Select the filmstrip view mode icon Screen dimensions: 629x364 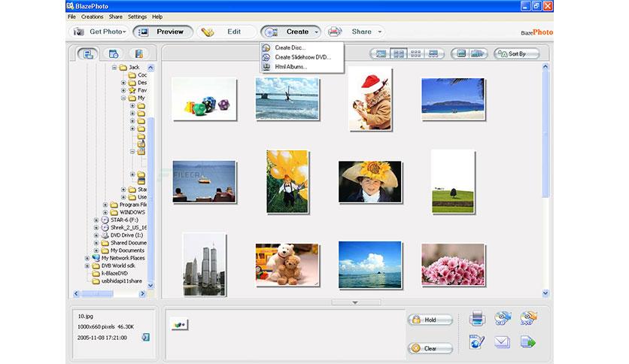coord(433,53)
